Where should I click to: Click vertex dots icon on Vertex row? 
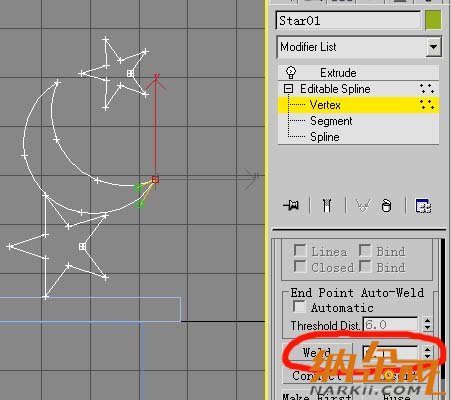(427, 105)
